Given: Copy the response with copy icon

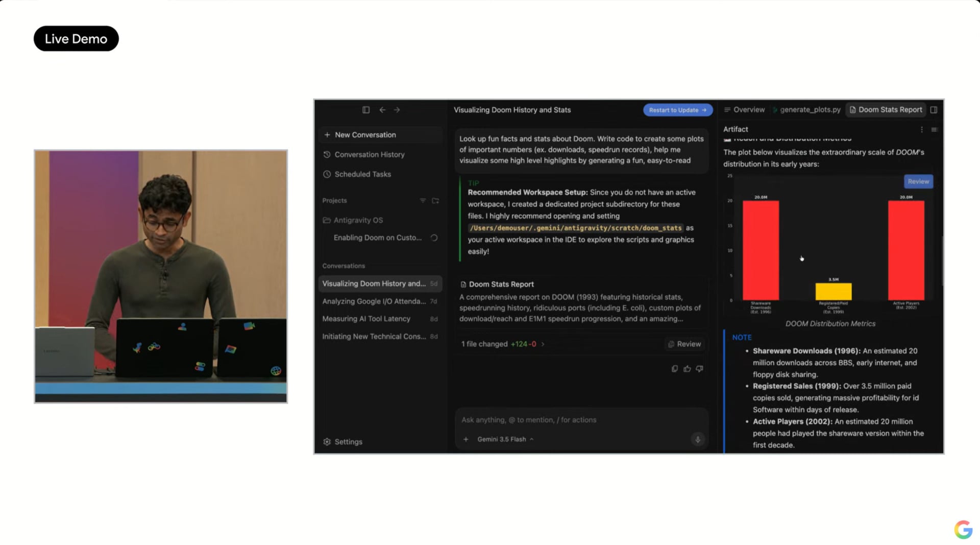Looking at the screenshot, I should [x=675, y=369].
